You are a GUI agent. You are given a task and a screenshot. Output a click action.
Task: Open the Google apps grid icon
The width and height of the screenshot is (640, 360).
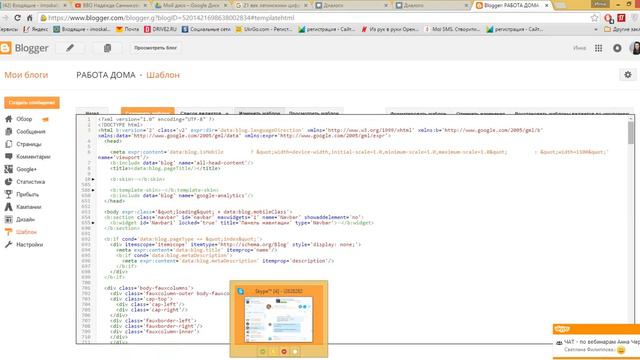598,48
